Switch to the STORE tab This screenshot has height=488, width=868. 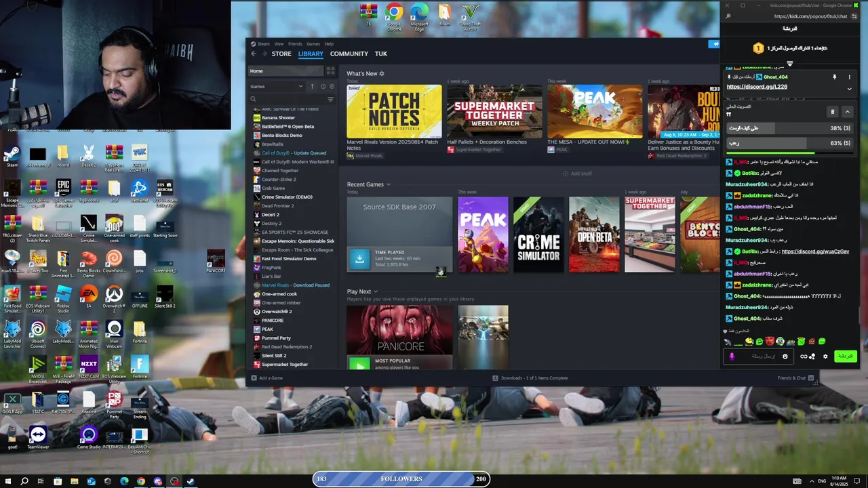coord(281,54)
